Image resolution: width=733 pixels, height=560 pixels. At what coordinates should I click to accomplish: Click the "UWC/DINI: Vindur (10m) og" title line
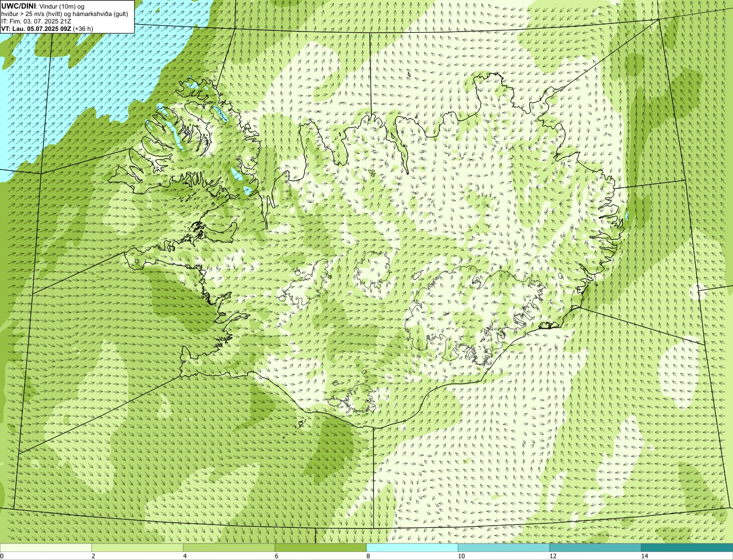pos(43,6)
